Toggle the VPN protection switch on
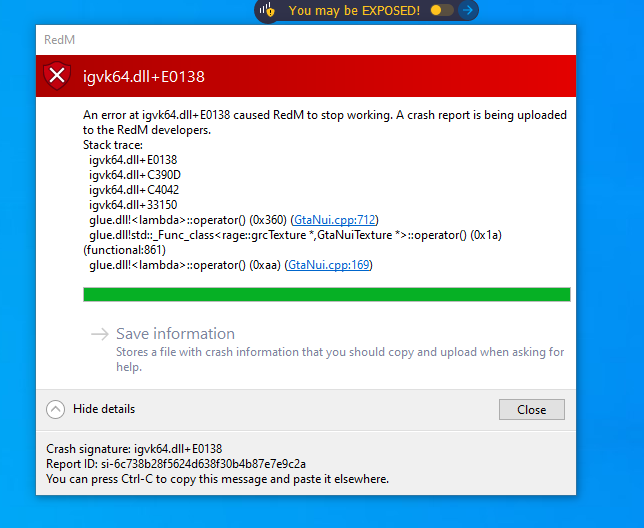The height and width of the screenshot is (528, 644). pyautogui.click(x=442, y=10)
